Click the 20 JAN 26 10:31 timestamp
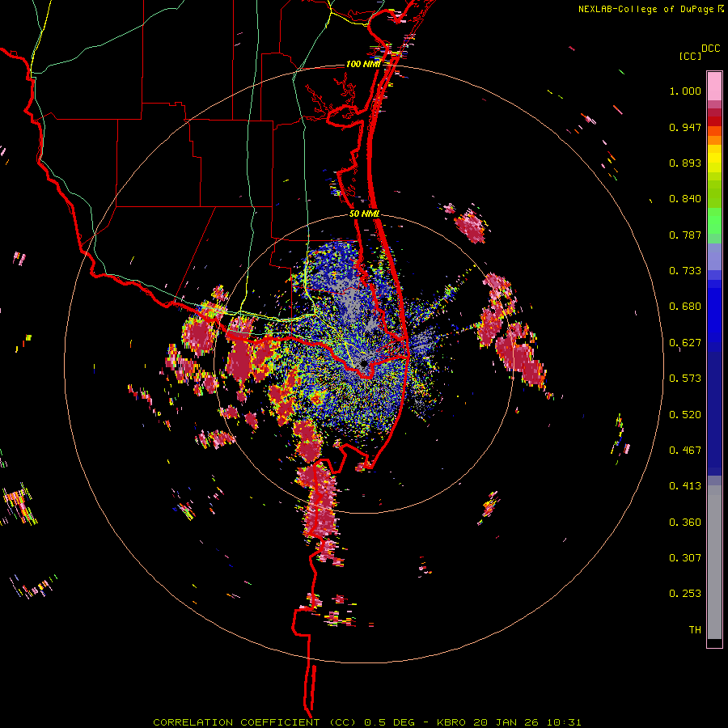Screen dimensions: 728x728 527,722
